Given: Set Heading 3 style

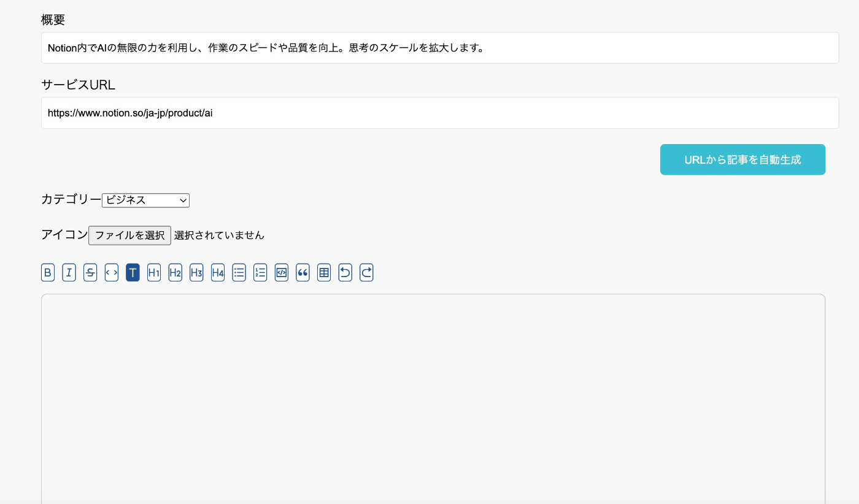Looking at the screenshot, I should click(196, 272).
